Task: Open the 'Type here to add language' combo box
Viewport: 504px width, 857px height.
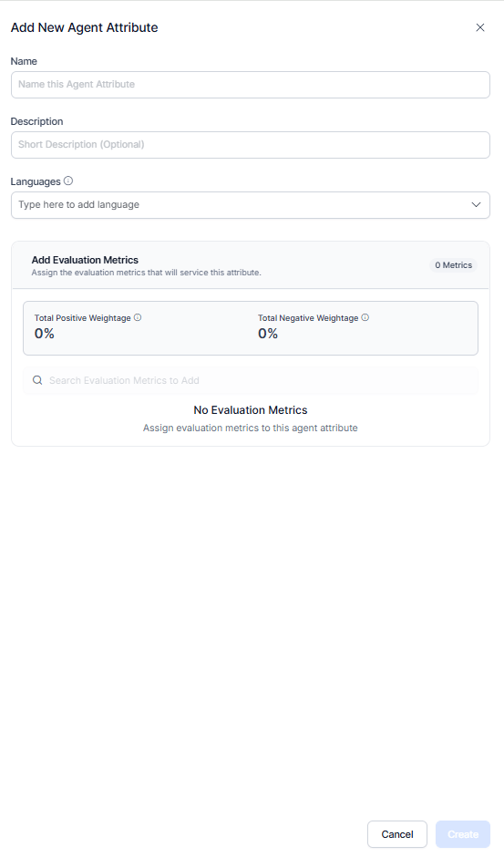Action: [x=251, y=205]
